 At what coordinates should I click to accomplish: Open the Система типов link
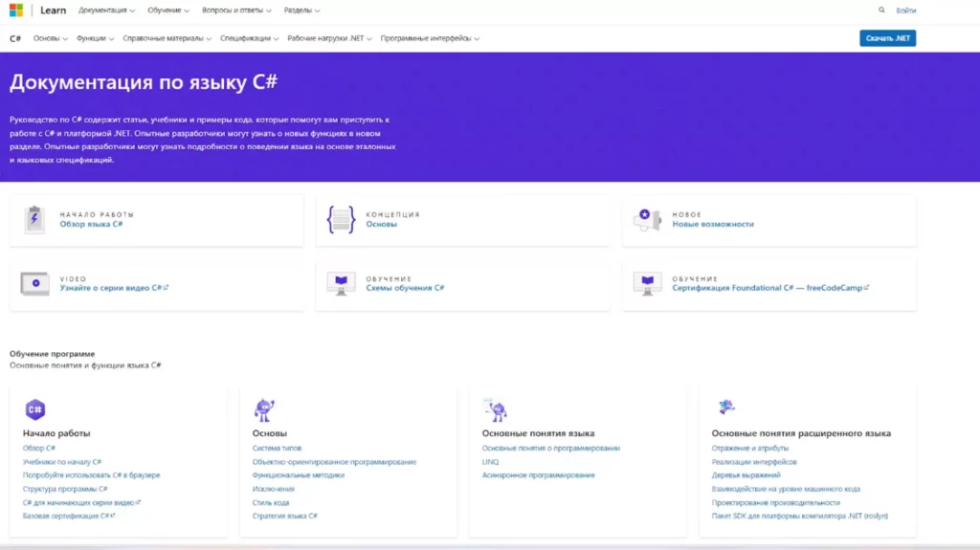pos(277,448)
